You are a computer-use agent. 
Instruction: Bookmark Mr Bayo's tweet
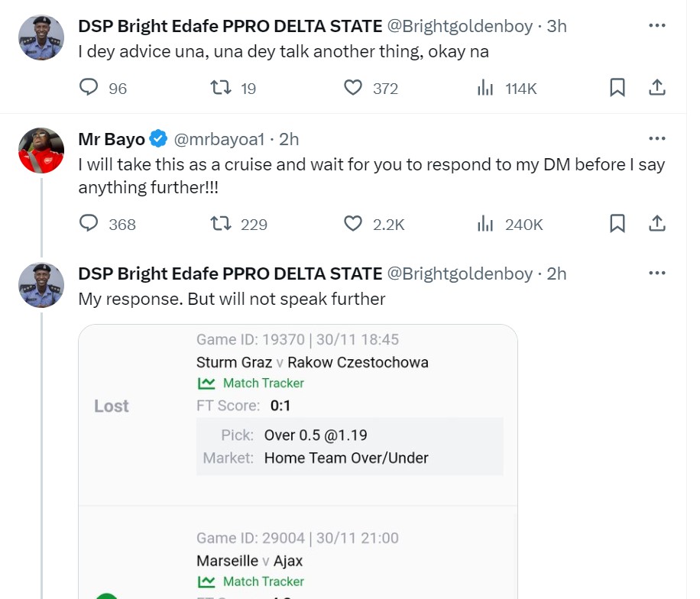pos(617,223)
